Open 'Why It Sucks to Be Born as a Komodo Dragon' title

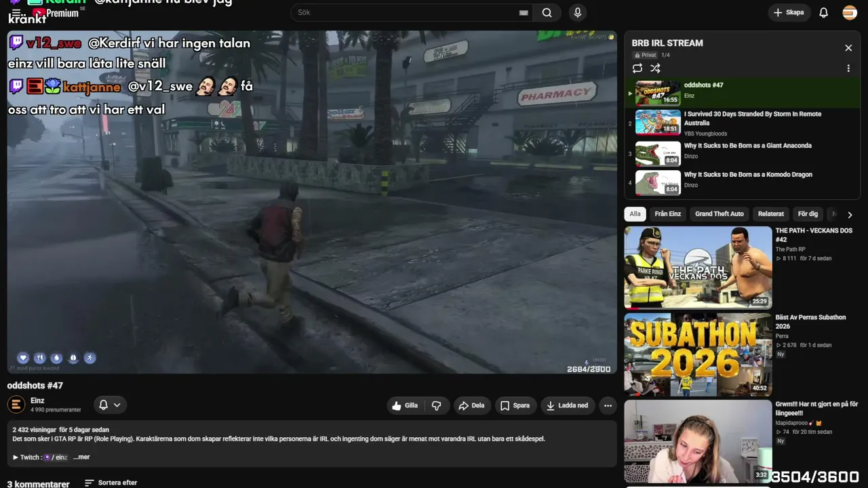point(748,175)
